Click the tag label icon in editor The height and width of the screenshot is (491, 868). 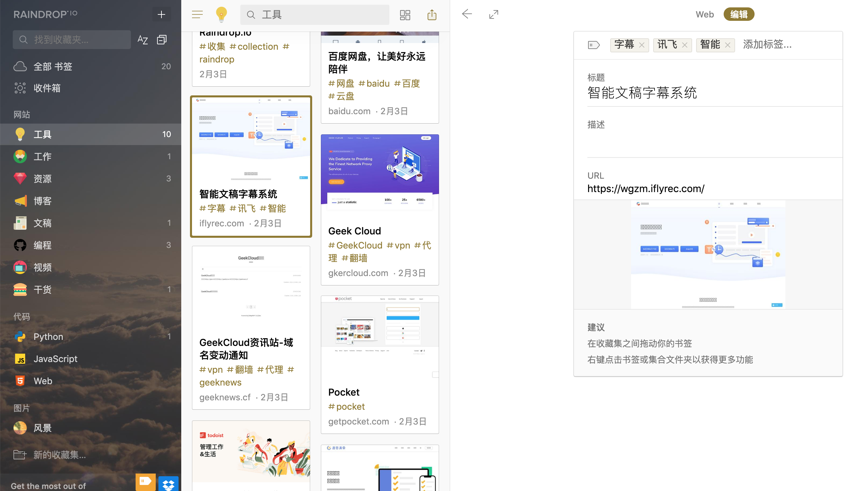(x=594, y=45)
